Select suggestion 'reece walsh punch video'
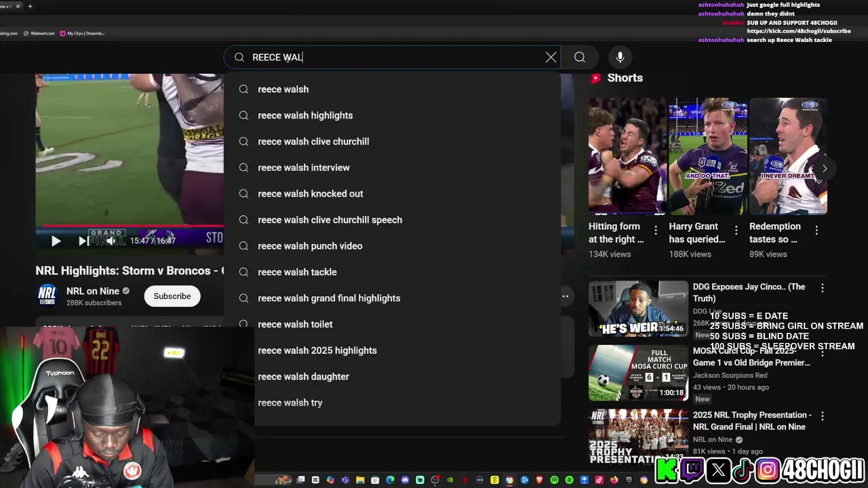The image size is (868, 488). (x=392, y=246)
